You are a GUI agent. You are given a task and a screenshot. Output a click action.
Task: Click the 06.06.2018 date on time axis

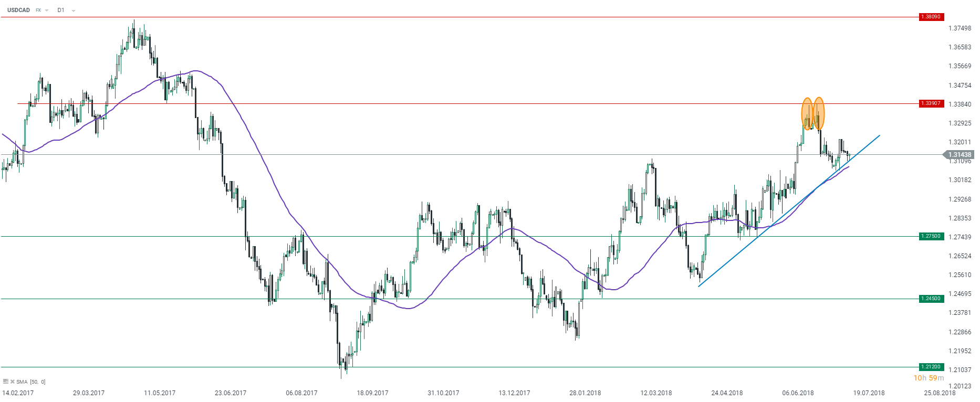[798, 393]
